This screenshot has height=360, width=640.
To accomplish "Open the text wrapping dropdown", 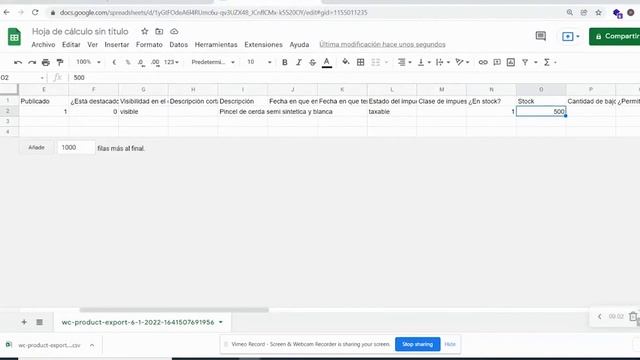I will [x=442, y=62].
